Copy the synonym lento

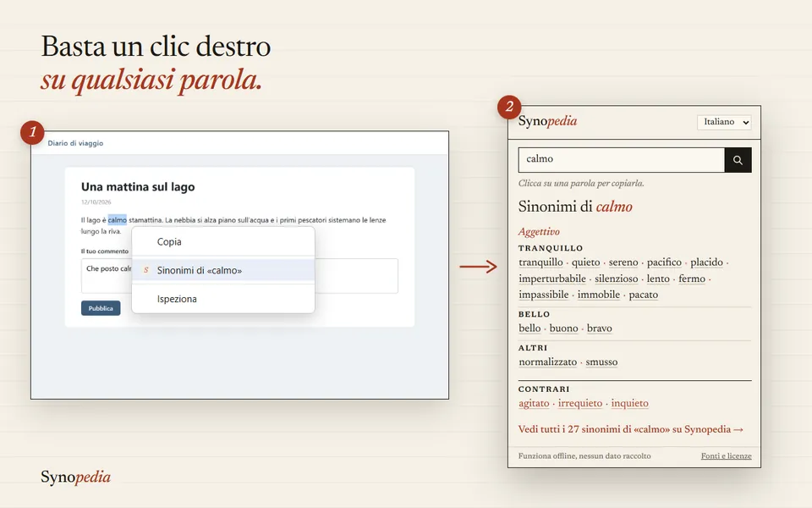click(x=658, y=279)
